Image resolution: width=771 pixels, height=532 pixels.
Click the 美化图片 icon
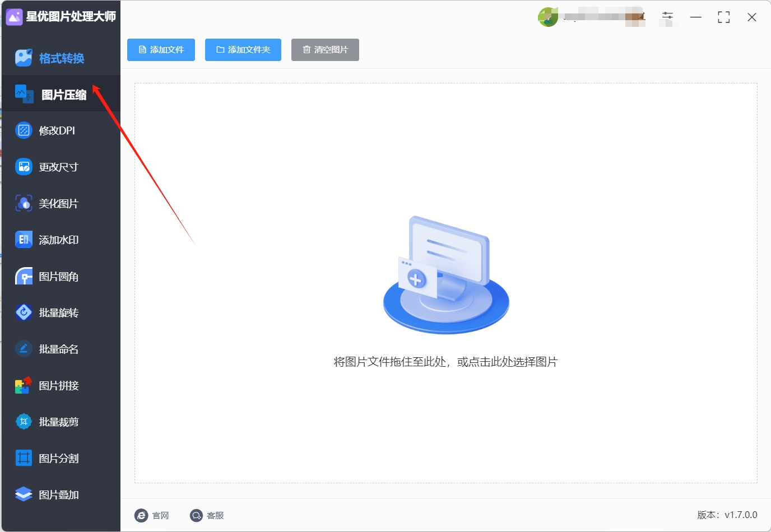24,203
